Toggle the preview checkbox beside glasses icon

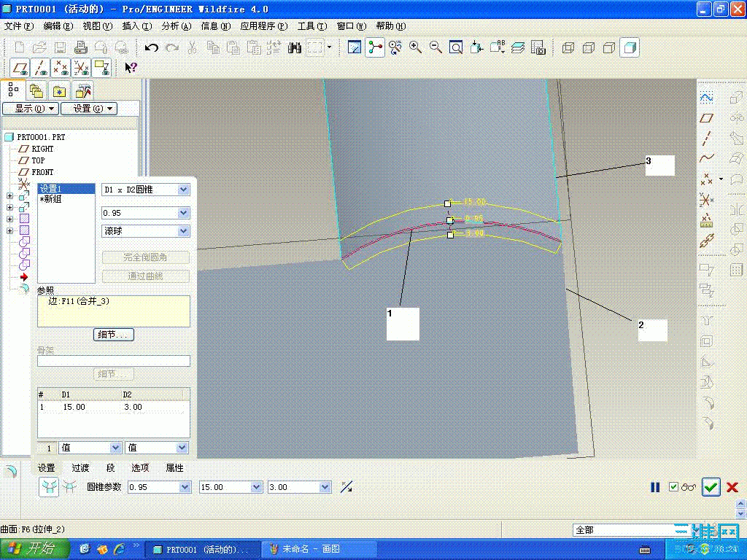point(673,486)
